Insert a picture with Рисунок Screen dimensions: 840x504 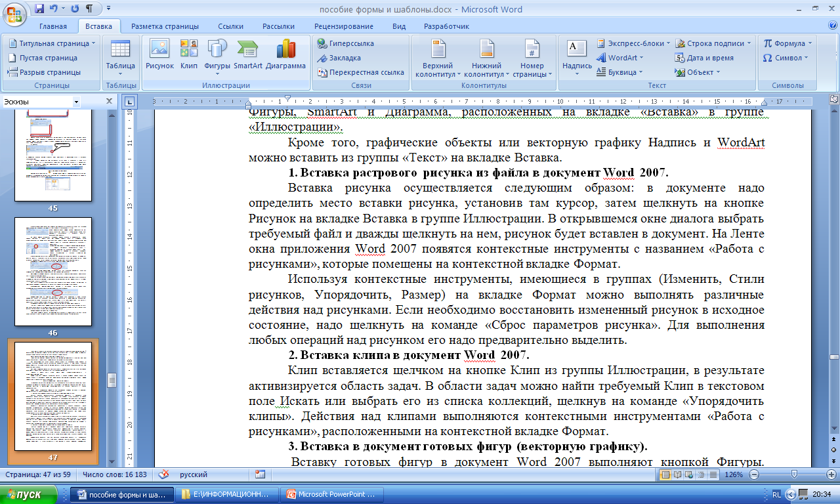click(159, 55)
